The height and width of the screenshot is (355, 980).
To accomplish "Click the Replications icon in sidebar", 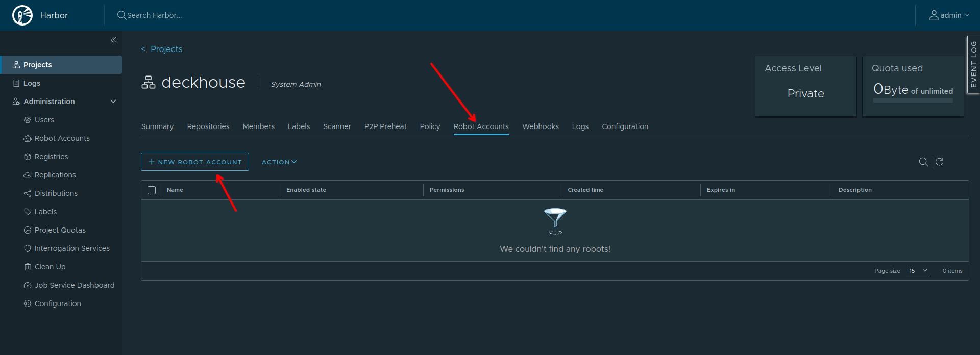I will click(x=28, y=175).
